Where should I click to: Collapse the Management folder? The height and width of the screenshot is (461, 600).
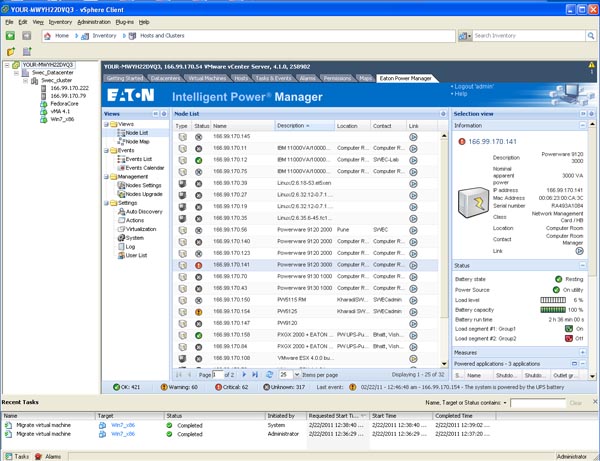click(x=106, y=177)
